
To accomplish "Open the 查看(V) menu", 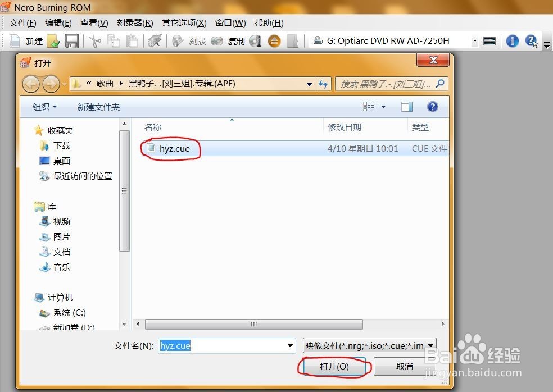I will pos(94,23).
